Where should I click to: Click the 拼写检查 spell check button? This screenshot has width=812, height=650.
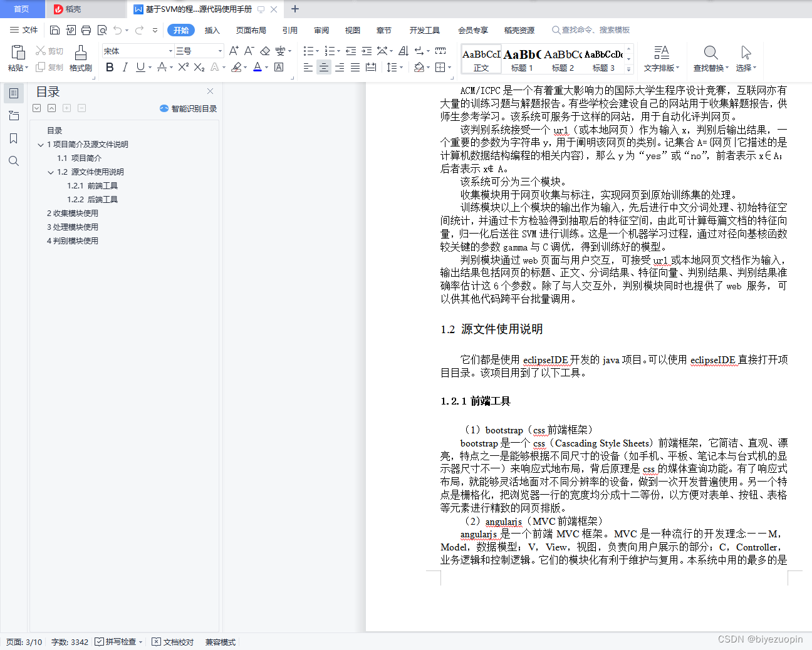[118, 641]
